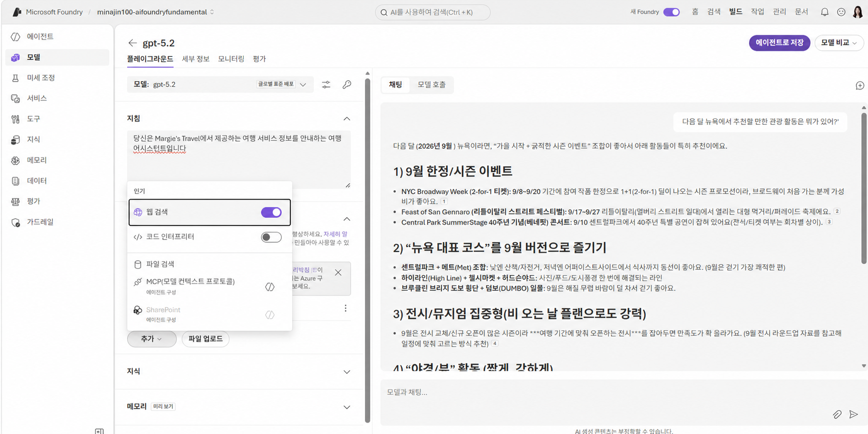Select the 모델 sidebar item
Viewport: 868px width, 434px height.
coord(57,57)
